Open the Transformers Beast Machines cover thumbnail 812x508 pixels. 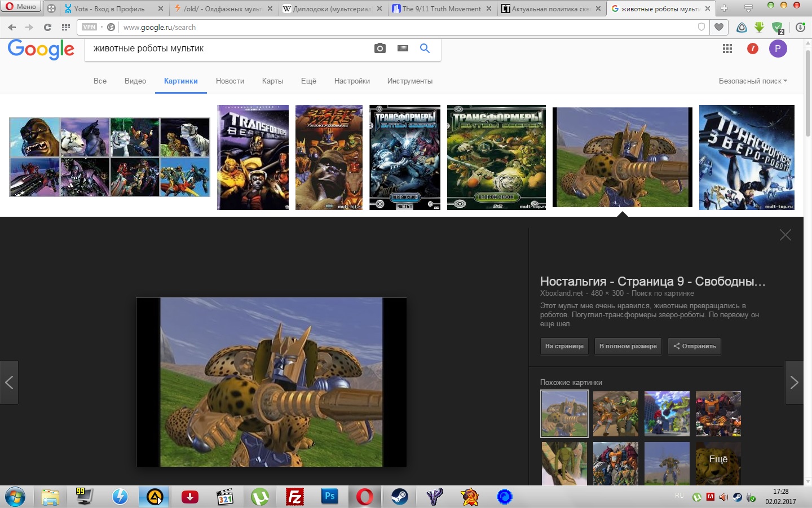click(253, 157)
